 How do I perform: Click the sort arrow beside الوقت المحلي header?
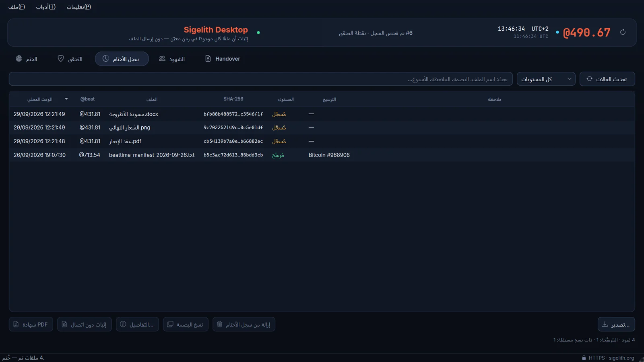pos(66,99)
